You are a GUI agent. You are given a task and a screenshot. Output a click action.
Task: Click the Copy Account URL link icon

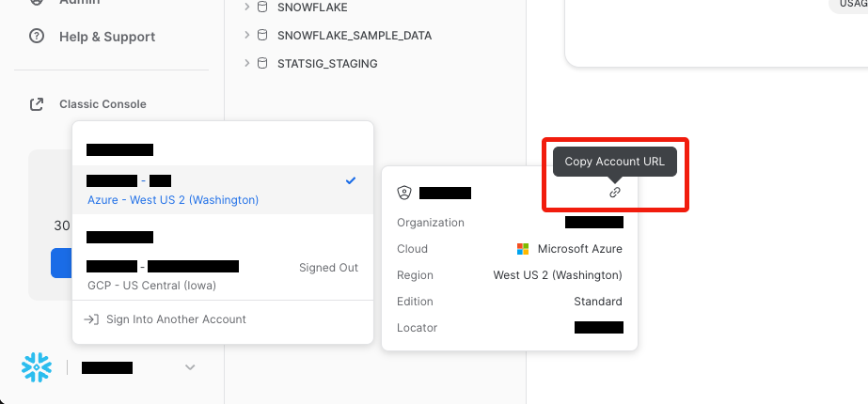(615, 193)
